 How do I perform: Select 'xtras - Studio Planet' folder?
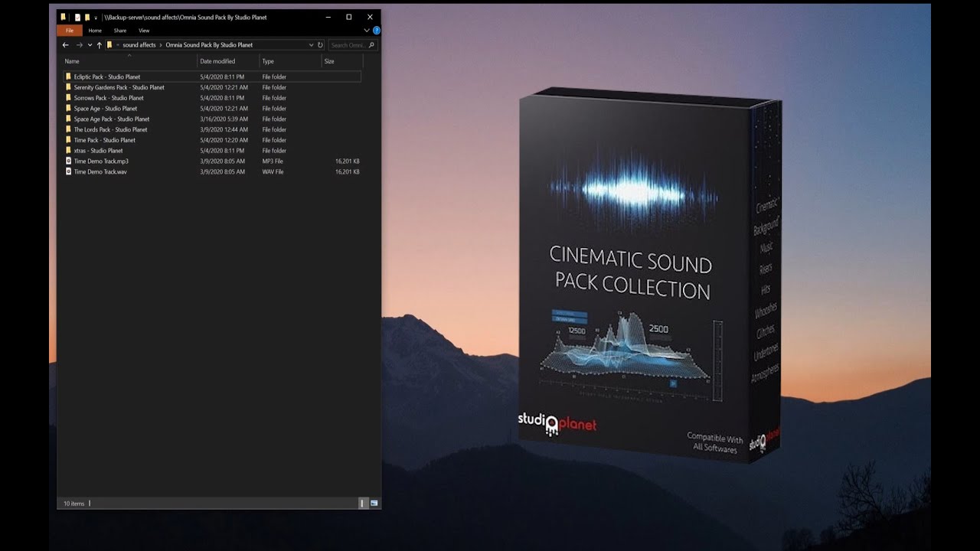[x=98, y=151]
